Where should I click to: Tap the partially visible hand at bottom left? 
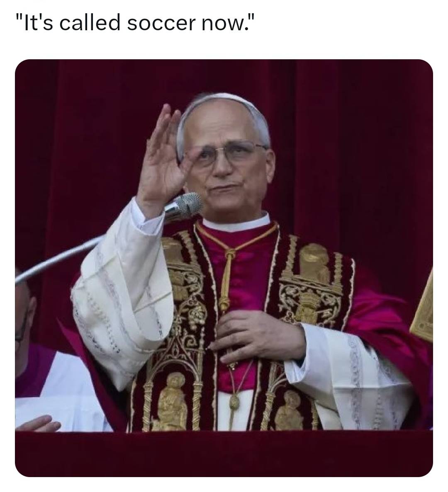click(38, 423)
